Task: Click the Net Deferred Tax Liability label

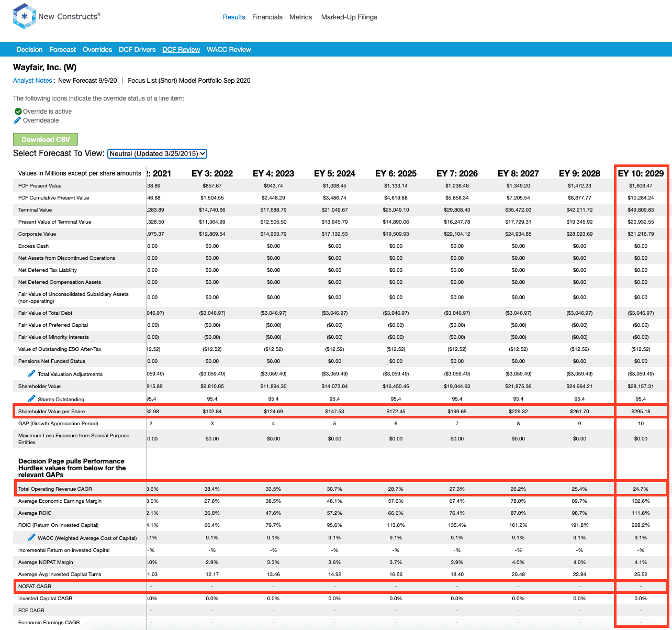Action: [x=48, y=270]
